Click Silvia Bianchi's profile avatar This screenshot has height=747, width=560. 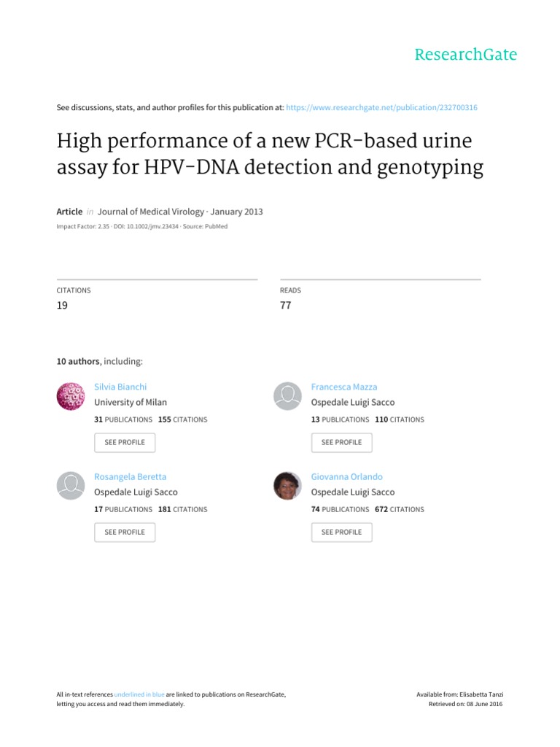pyautogui.click(x=71, y=396)
